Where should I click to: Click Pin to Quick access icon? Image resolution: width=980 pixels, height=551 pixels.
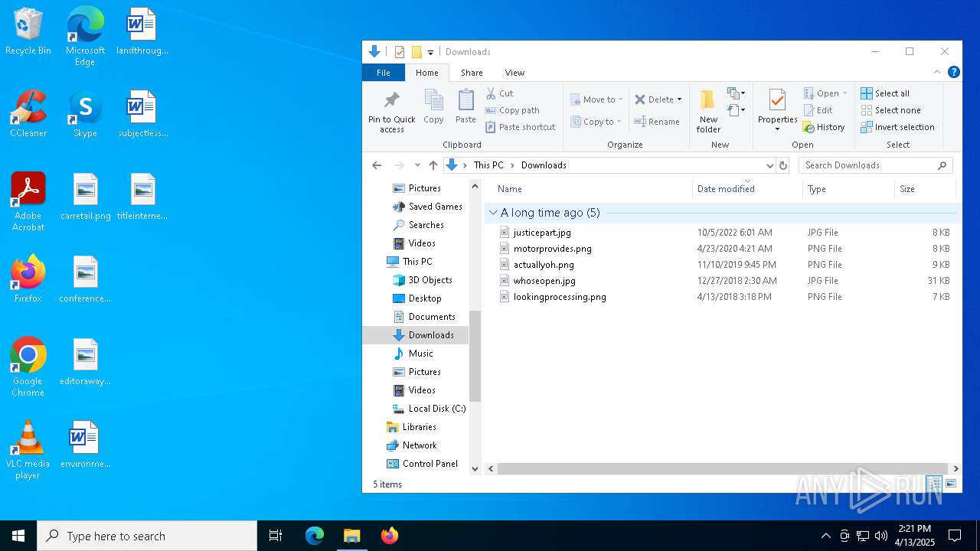click(392, 101)
